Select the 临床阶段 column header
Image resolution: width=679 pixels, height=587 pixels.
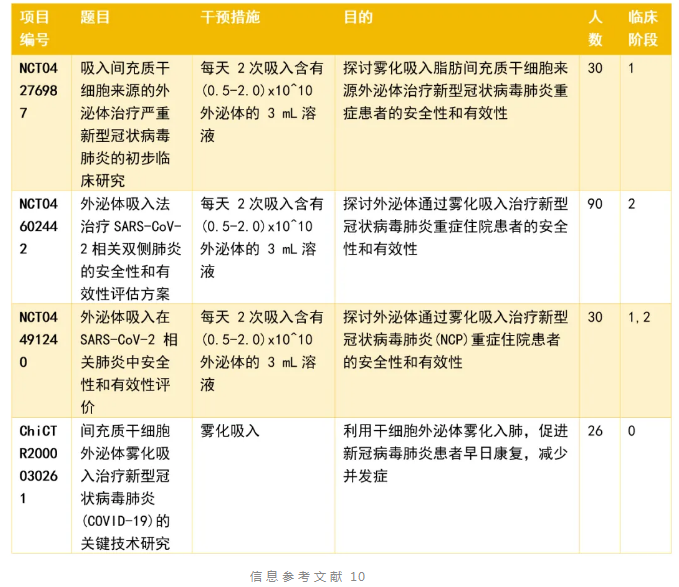pos(643,29)
